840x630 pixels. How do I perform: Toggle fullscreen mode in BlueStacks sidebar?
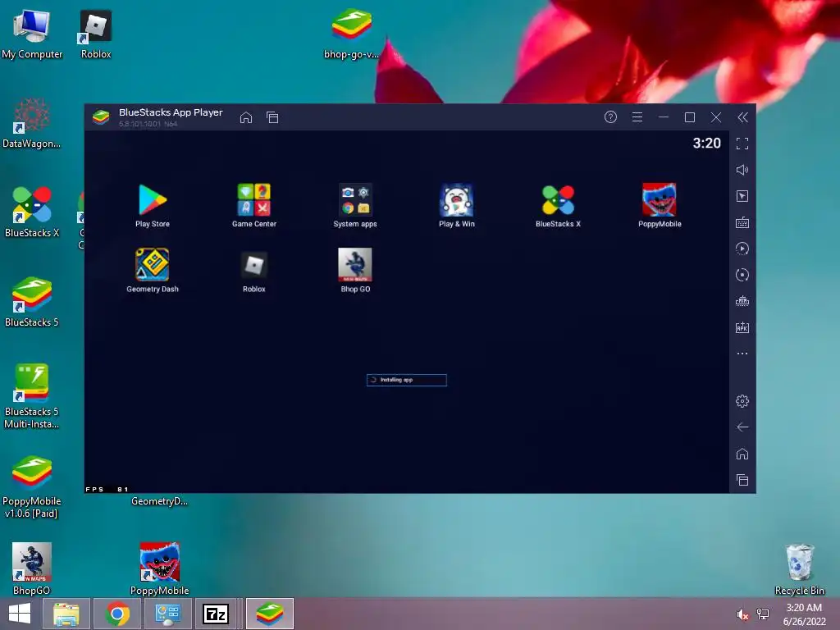[x=742, y=144]
